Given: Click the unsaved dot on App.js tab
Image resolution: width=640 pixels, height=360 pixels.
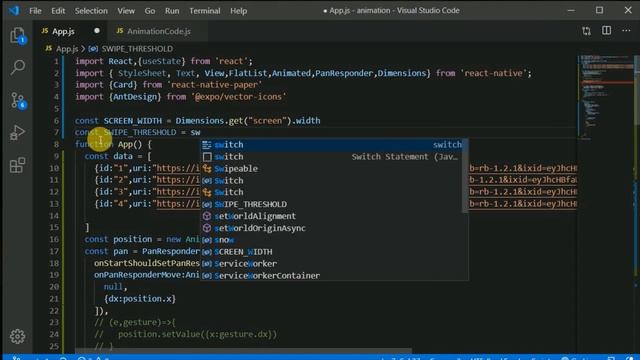Looking at the screenshot, I should coord(97,31).
